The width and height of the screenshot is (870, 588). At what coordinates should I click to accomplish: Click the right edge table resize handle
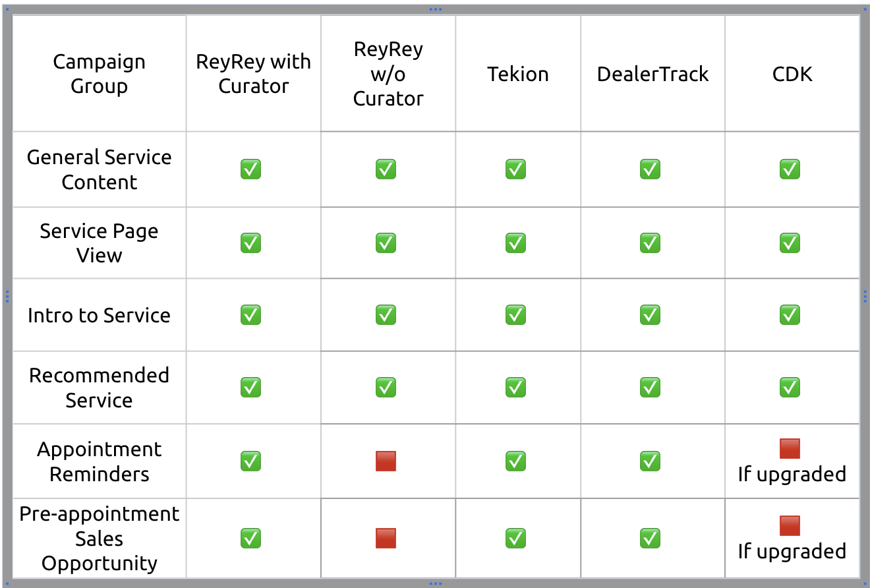click(865, 296)
